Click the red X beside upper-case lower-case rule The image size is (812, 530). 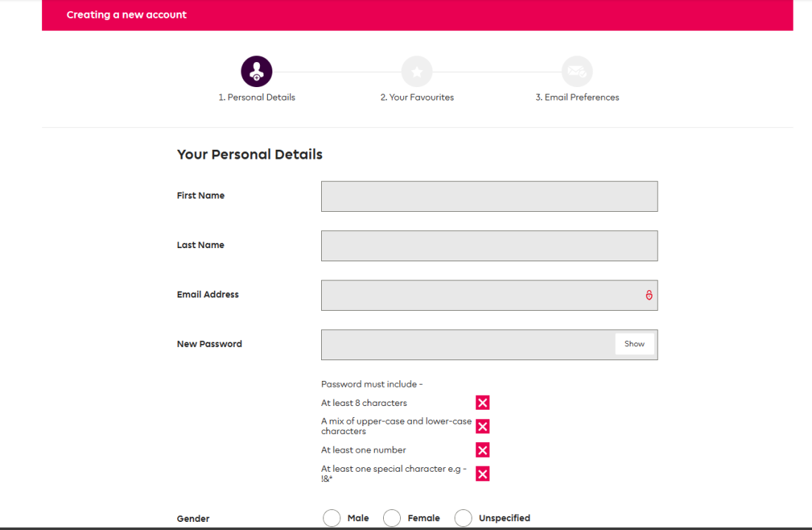pyautogui.click(x=483, y=426)
